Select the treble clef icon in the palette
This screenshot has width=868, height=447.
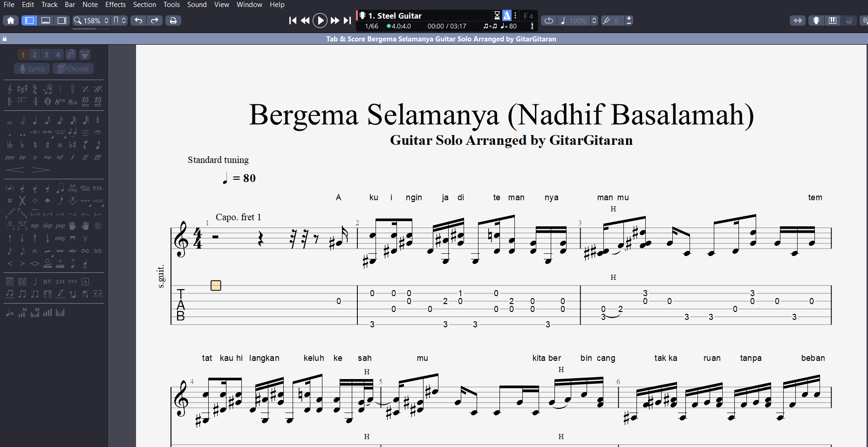(10, 89)
